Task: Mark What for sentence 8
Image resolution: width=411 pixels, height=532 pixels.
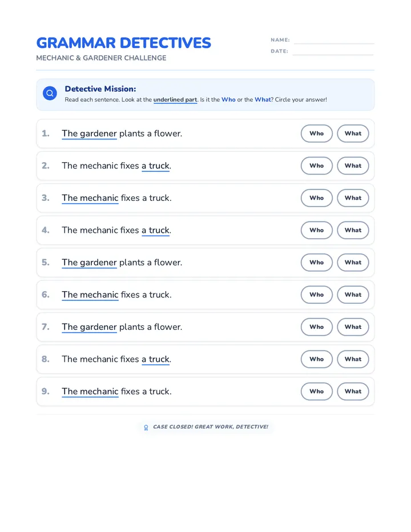Action: coord(353,359)
